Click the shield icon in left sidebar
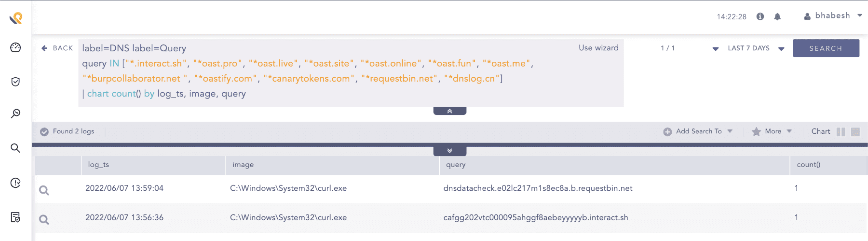The width and height of the screenshot is (868, 241). pyautogui.click(x=15, y=82)
